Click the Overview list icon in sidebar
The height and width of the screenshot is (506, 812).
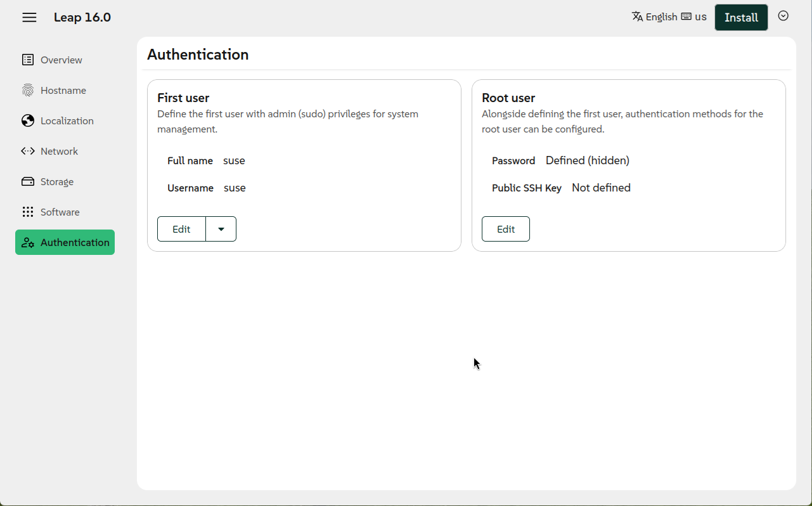pyautogui.click(x=28, y=60)
